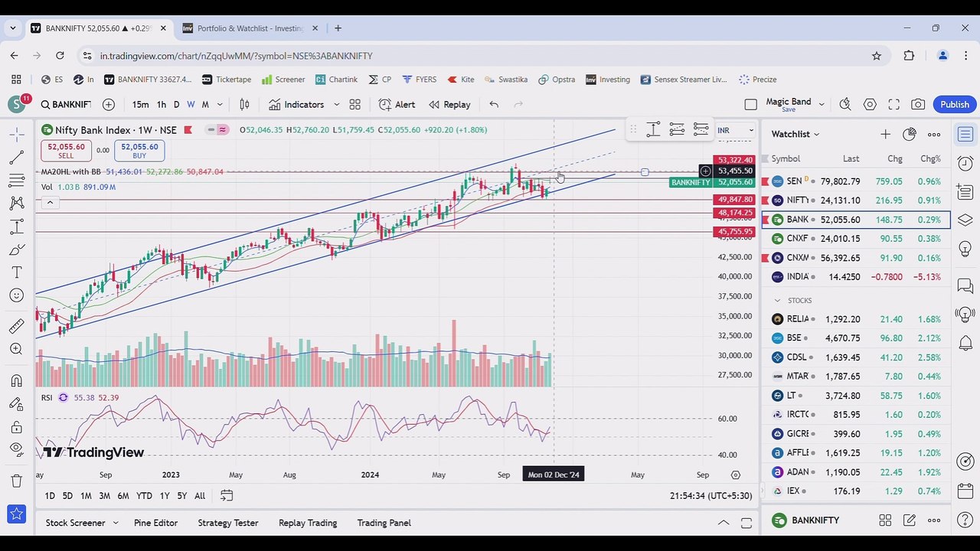The image size is (980, 551).
Task: Open BANKNIFTY symbol search field
Action: [66, 104]
